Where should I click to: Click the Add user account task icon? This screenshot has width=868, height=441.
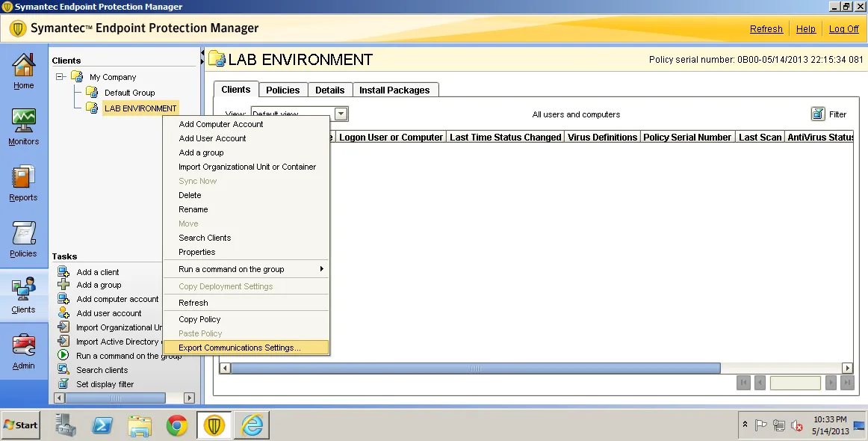click(x=63, y=313)
